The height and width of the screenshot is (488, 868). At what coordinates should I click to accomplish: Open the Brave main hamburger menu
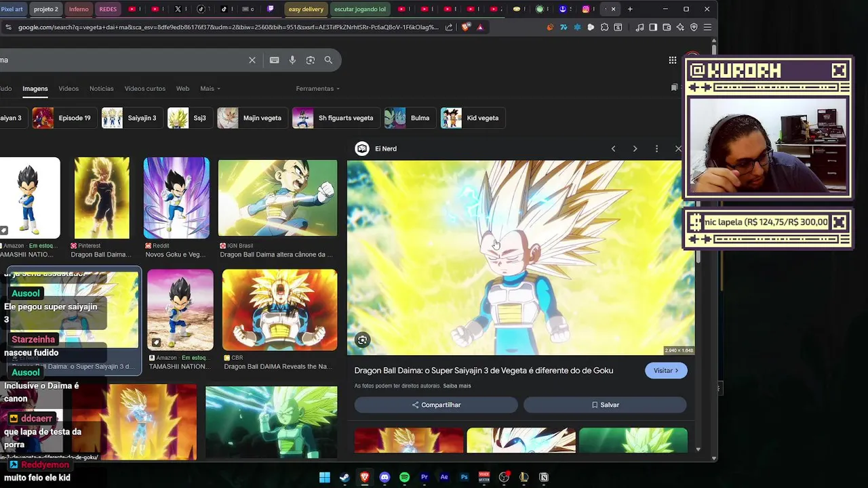click(707, 27)
